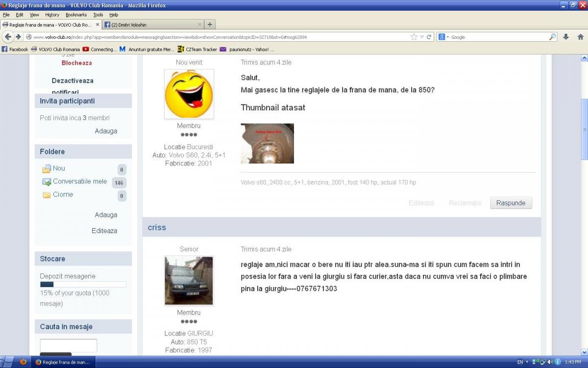Select the Reglaje frana de mana tab
The image size is (588, 368).
[50, 25]
